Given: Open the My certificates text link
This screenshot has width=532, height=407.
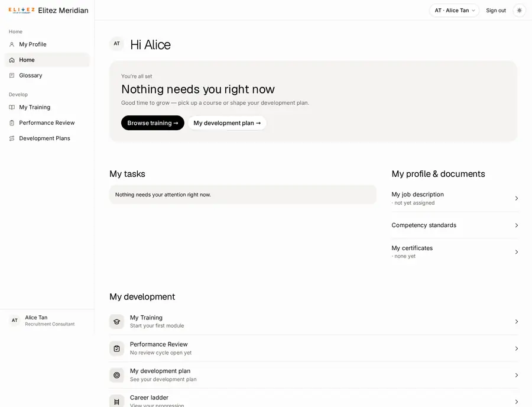Looking at the screenshot, I should pos(412,248).
